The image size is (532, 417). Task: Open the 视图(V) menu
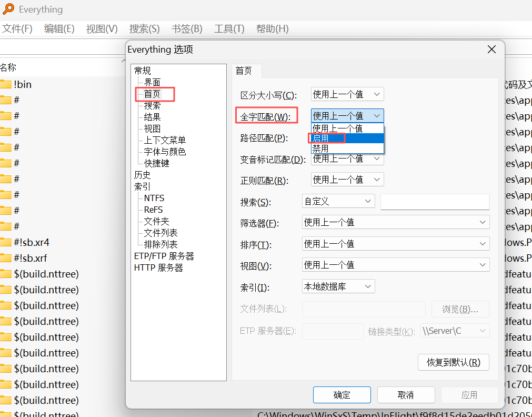click(x=102, y=29)
